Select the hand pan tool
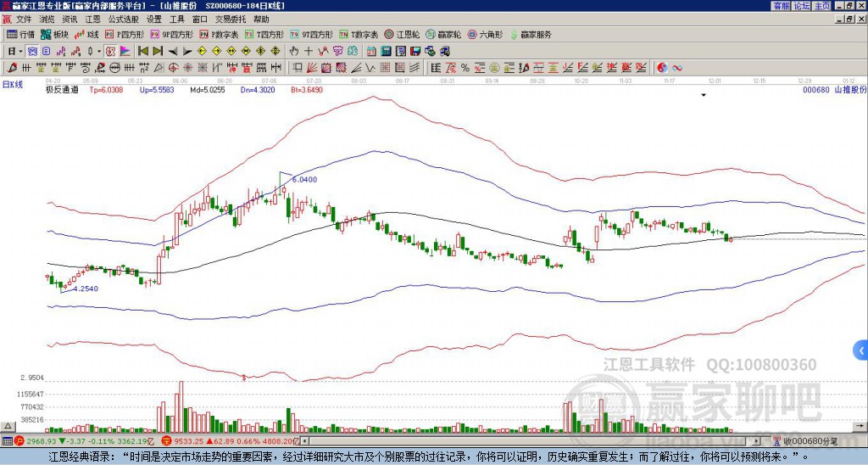The width and height of the screenshot is (868, 465). point(294,52)
